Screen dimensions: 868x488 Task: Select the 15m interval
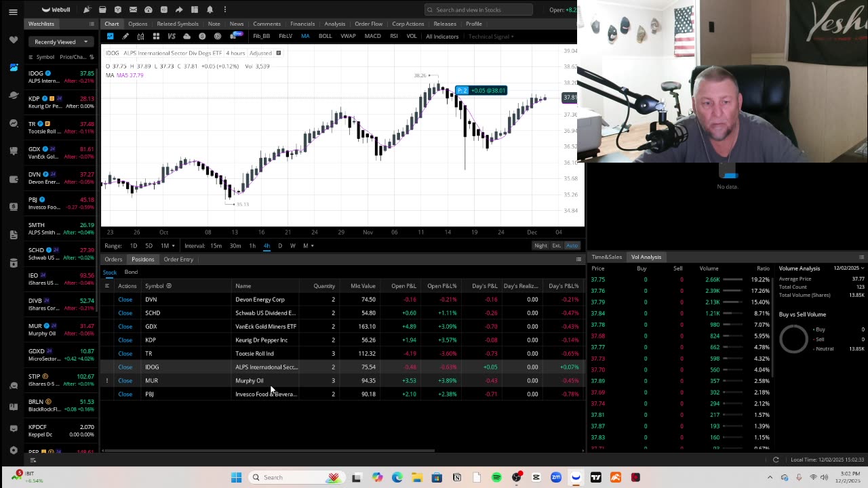pyautogui.click(x=216, y=245)
